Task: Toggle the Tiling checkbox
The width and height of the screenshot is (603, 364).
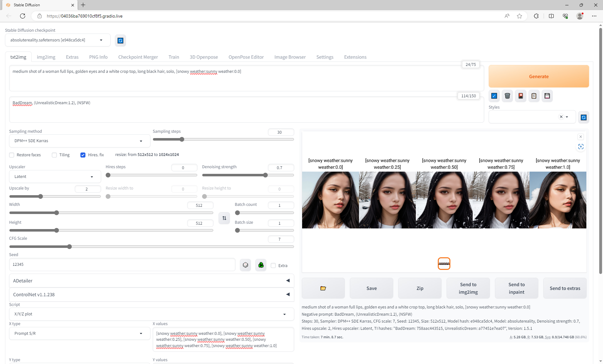Action: pos(54,155)
